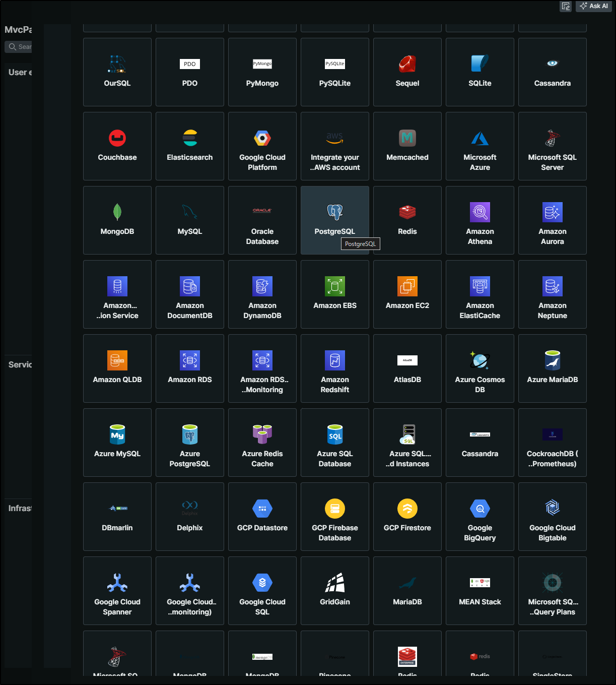Pick the GridGain integration tile
Screen dimensions: 616x685
click(335, 591)
